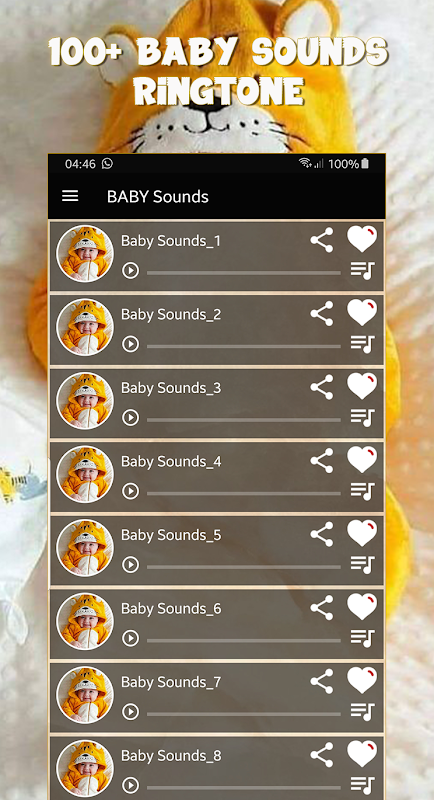Screen dimensions: 434x800
Task: Click the music queue icon on Baby Sounds_3
Action: [x=363, y=417]
